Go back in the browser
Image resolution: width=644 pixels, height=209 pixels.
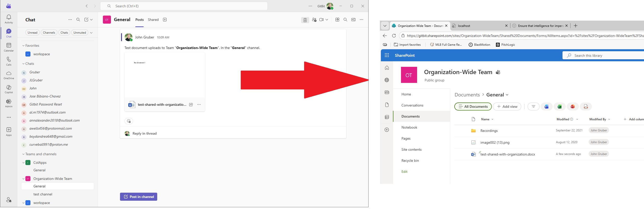(x=385, y=36)
